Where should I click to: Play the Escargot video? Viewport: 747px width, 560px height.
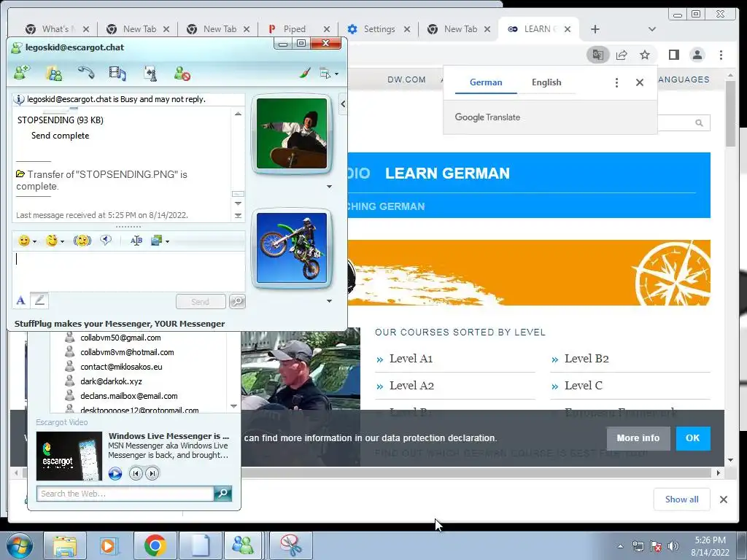click(x=115, y=474)
